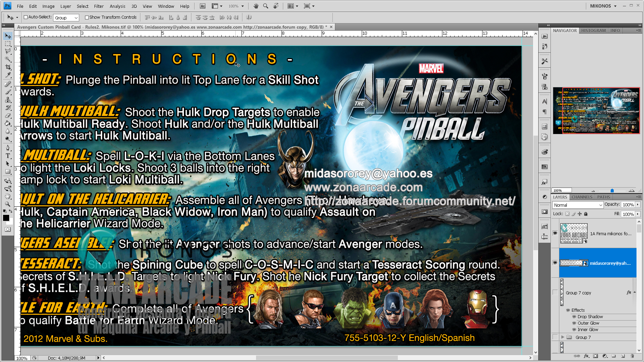Image resolution: width=644 pixels, height=362 pixels.
Task: Swap foreground and background colors
Action: (x=11, y=211)
